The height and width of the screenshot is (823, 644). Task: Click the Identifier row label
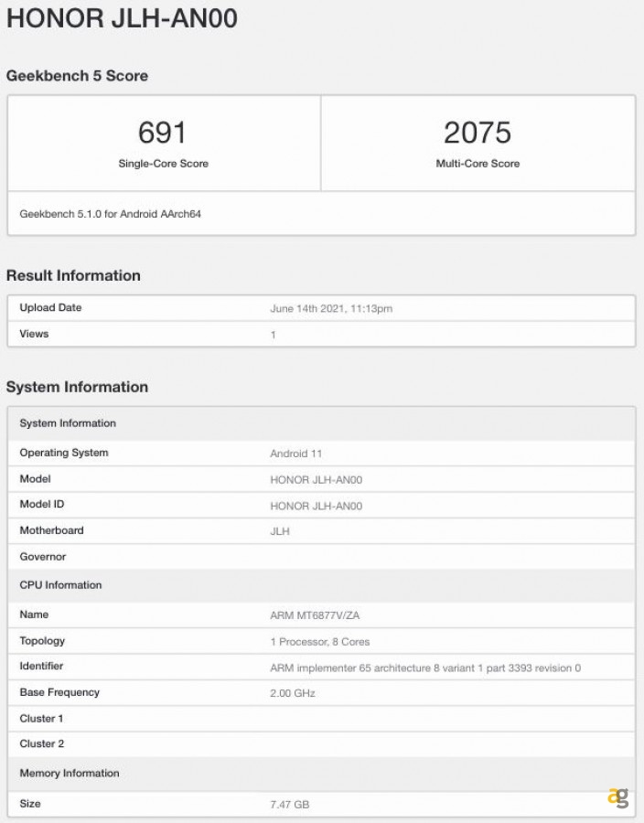click(41, 666)
